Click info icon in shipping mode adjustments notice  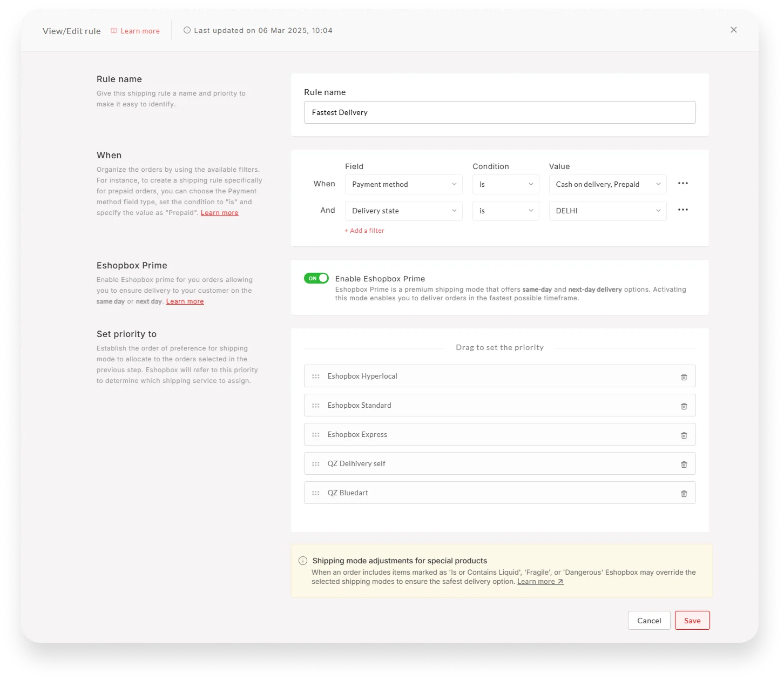coord(303,561)
